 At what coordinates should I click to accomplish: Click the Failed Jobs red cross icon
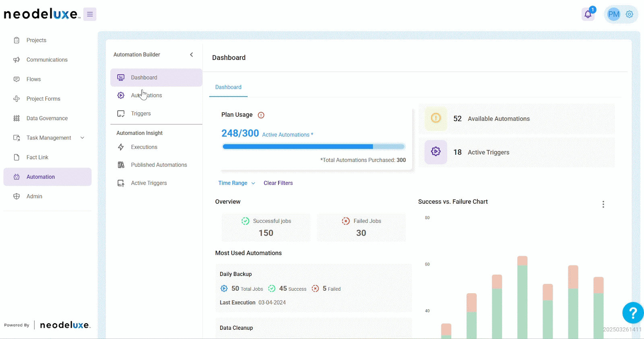click(346, 221)
